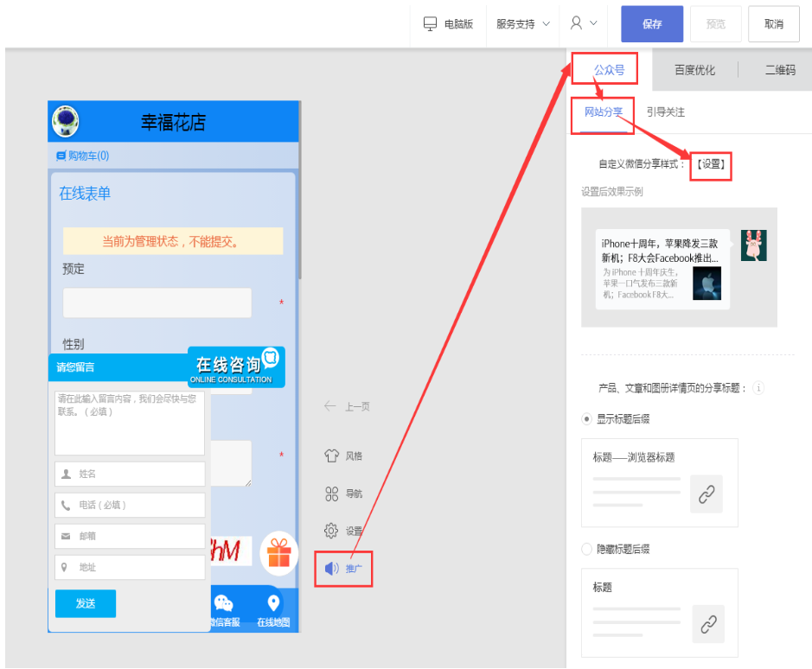The height and width of the screenshot is (669, 812).
Task: Click the 电话（必填） input field
Action: (x=130, y=505)
